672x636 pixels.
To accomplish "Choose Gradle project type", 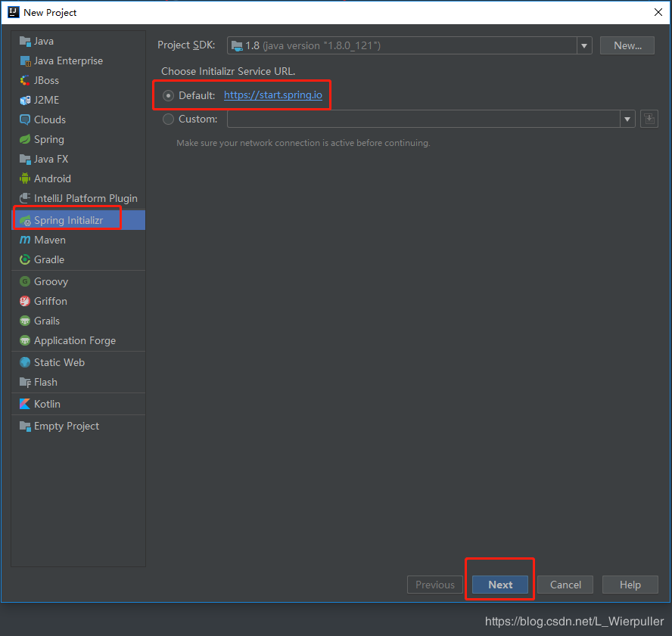I will coord(79,259).
